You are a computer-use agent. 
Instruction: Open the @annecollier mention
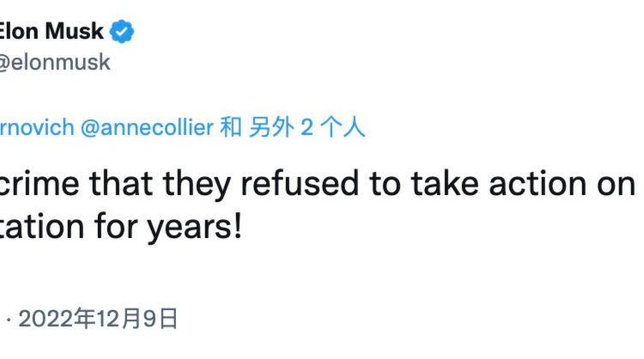tap(147, 127)
